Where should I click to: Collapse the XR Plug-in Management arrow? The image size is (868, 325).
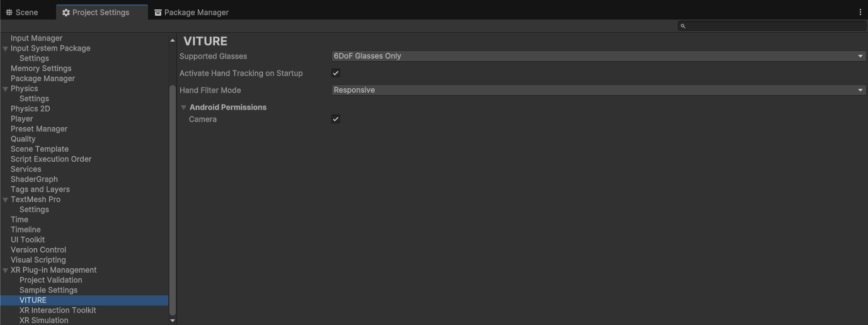[x=6, y=270]
